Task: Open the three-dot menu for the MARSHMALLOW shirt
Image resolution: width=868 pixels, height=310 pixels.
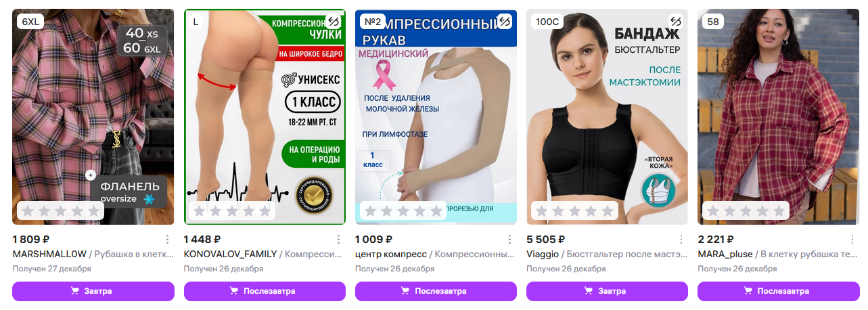Action: tap(167, 240)
